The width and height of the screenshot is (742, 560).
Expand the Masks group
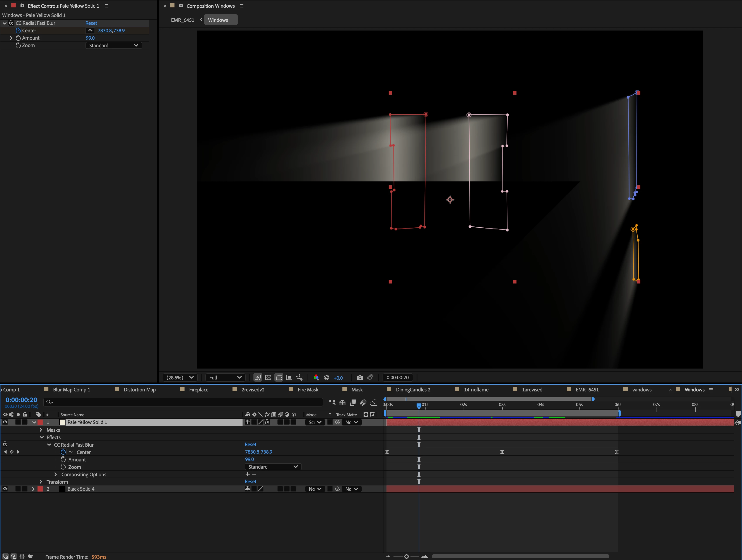point(41,430)
